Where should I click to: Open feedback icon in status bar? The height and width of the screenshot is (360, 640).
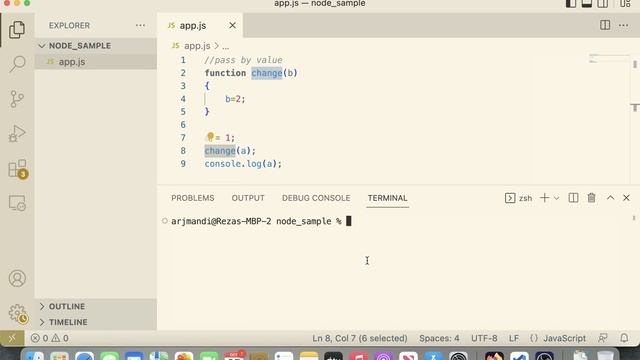[602, 338]
